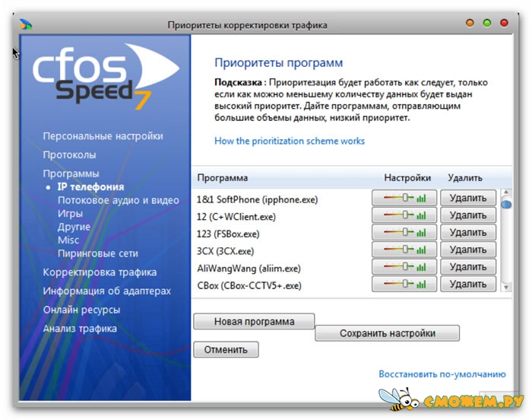Viewport: 532px width, 420px height.
Task: Click Сохранить настройки button
Action: click(388, 333)
